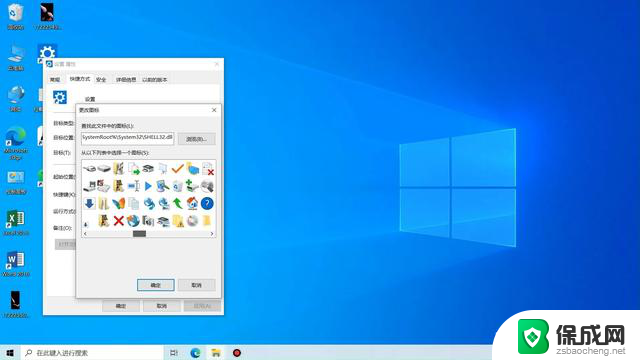Click 取消 at bottom of properties window
Image resolution: width=640 pixels, height=360 pixels.
pos(162,306)
